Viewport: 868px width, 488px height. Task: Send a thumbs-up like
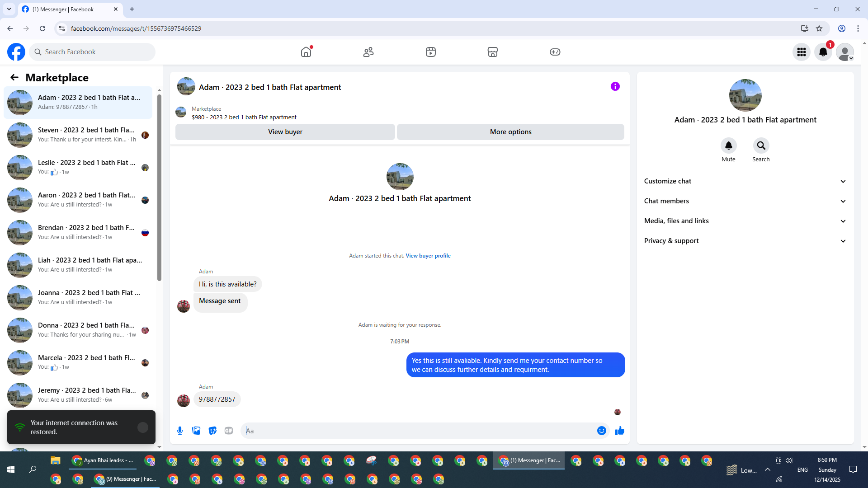coord(619,431)
